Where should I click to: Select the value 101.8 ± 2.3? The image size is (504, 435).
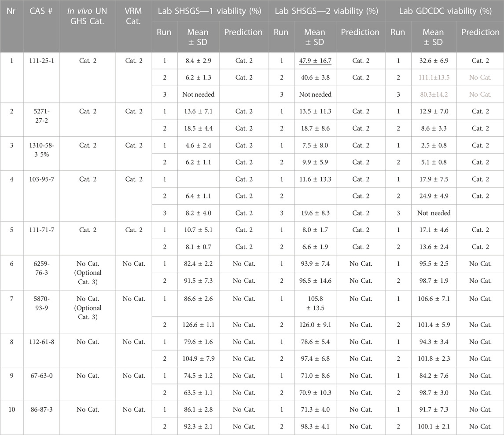coord(434,359)
